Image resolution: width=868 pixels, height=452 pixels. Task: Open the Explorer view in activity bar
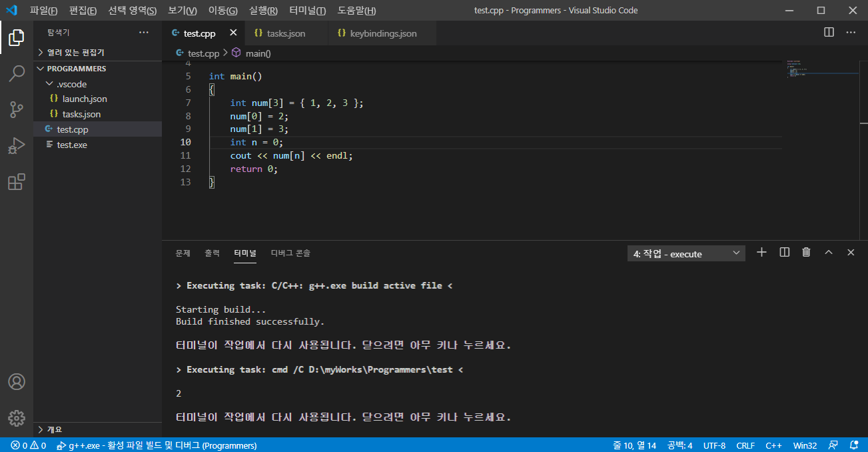(17, 38)
